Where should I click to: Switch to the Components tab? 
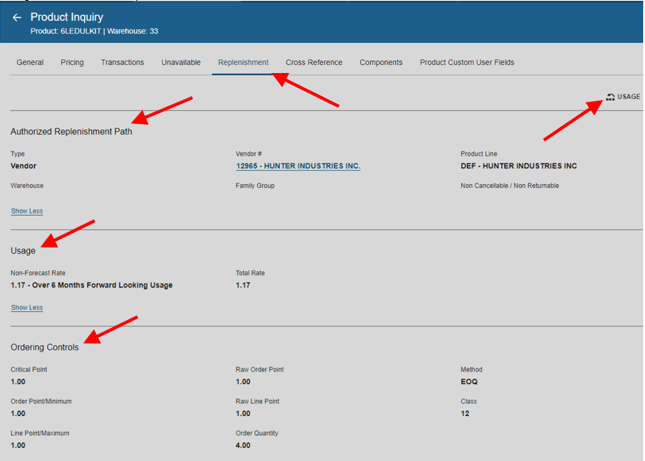(381, 62)
